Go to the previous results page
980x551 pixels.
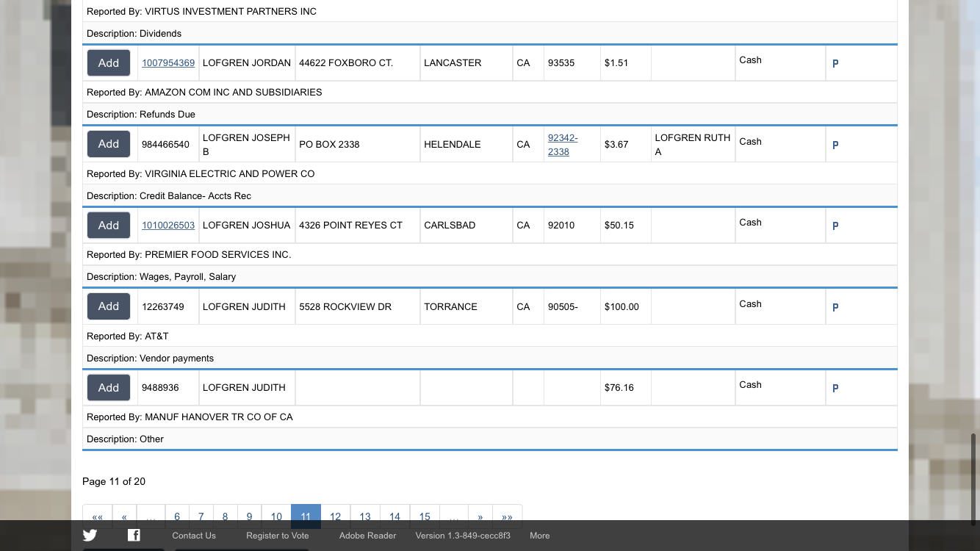124,517
